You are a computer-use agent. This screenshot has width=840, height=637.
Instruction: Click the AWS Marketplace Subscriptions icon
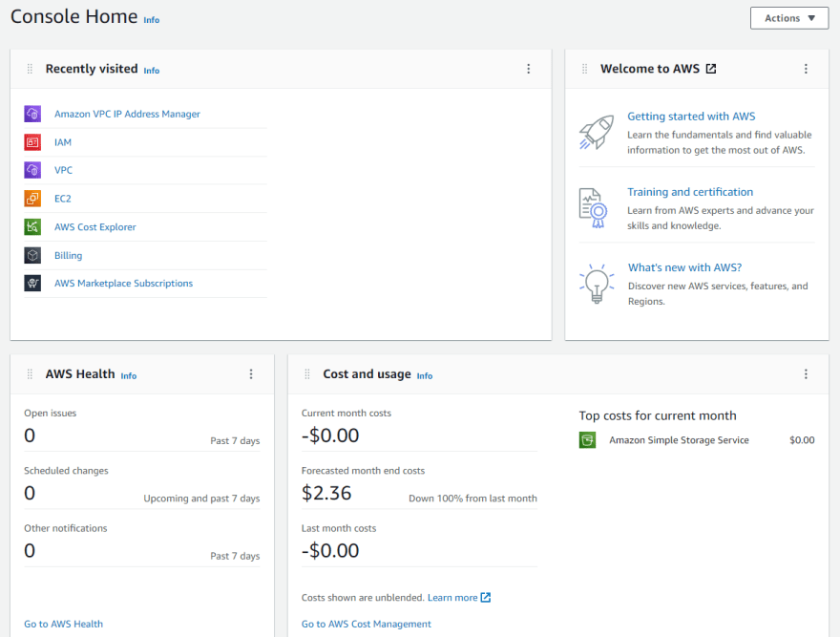32,283
